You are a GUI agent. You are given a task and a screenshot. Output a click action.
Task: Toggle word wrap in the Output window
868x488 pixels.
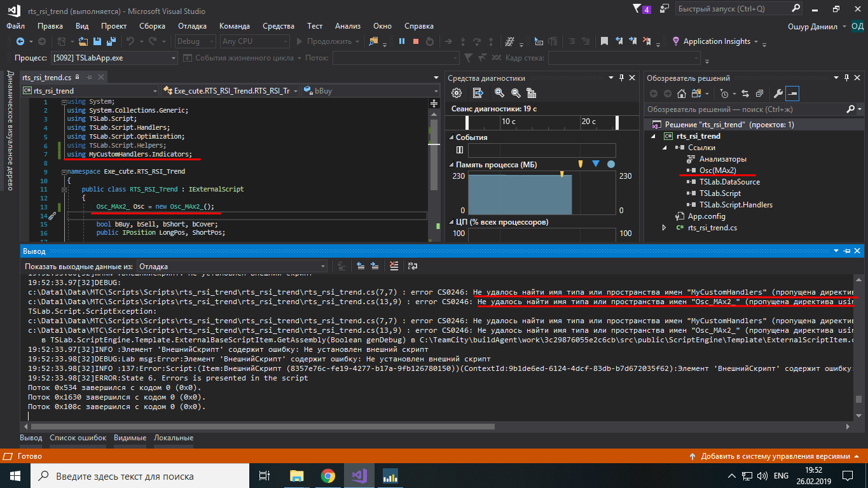(413, 266)
